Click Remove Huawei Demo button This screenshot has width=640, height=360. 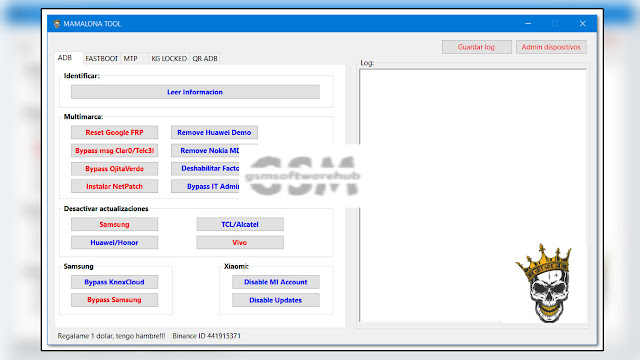tap(214, 132)
